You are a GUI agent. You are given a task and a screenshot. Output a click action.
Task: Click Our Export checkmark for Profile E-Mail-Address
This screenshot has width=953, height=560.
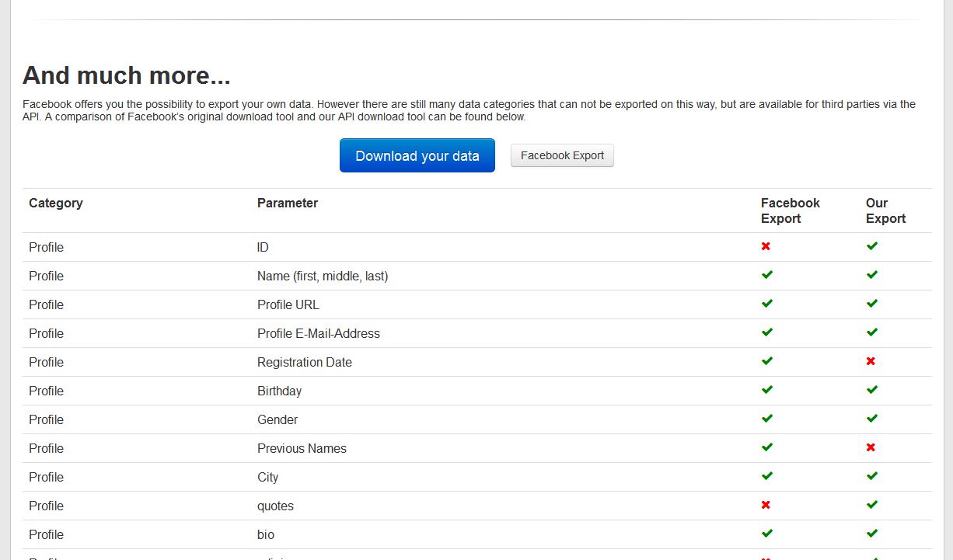point(872,332)
